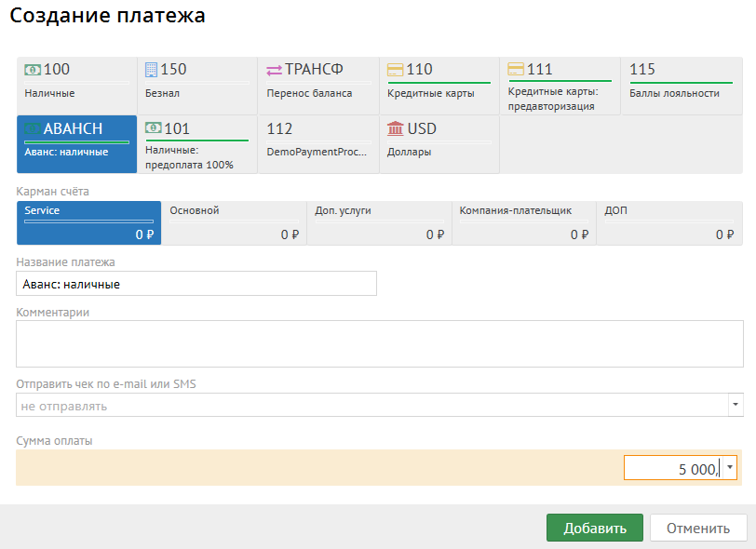
Task: Expand the send receipt dropdown
Action: click(736, 406)
